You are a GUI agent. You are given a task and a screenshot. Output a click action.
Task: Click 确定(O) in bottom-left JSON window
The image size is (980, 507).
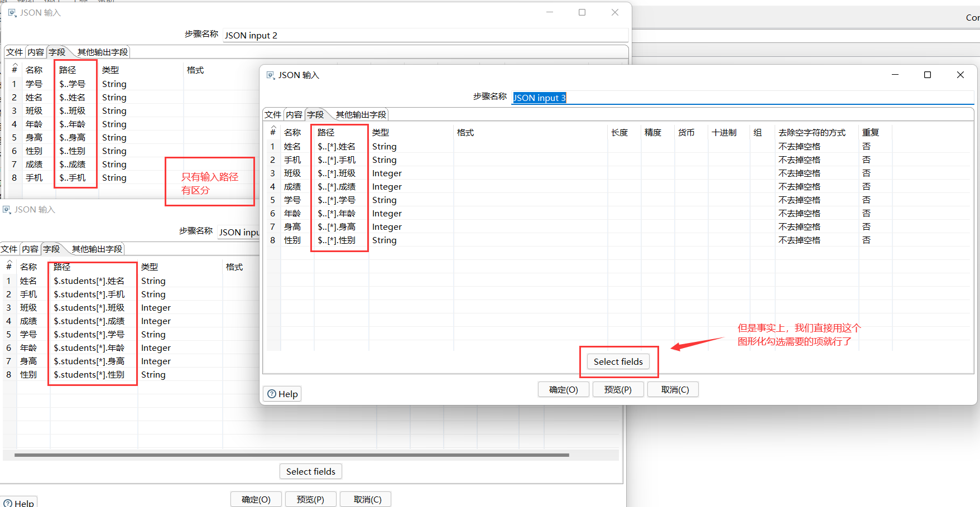(x=256, y=499)
